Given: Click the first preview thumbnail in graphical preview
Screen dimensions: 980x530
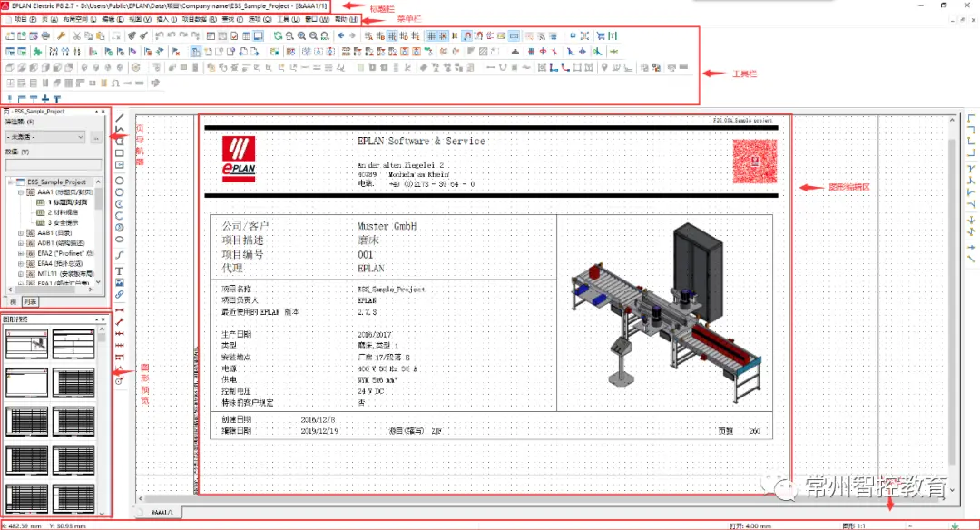Looking at the screenshot, I should tap(27, 344).
